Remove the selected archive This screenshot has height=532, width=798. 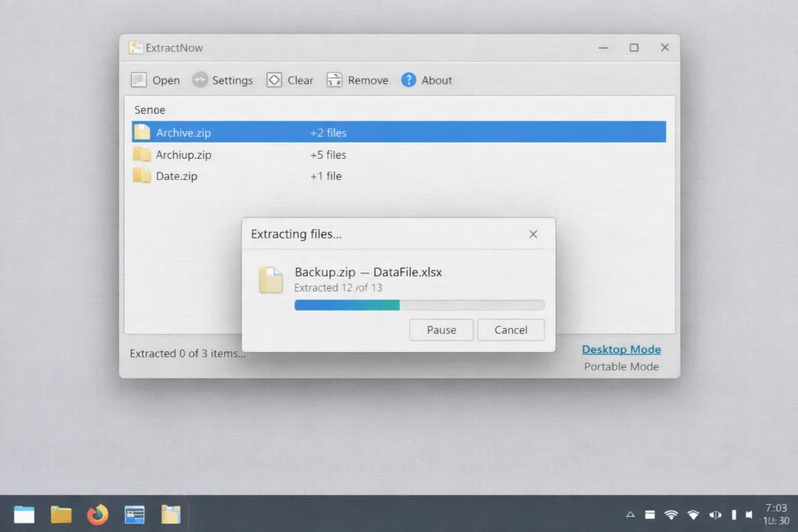pyautogui.click(x=356, y=79)
